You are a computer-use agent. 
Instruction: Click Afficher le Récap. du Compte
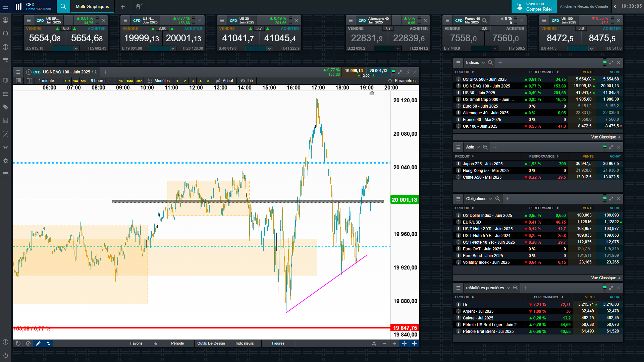coord(584,6)
